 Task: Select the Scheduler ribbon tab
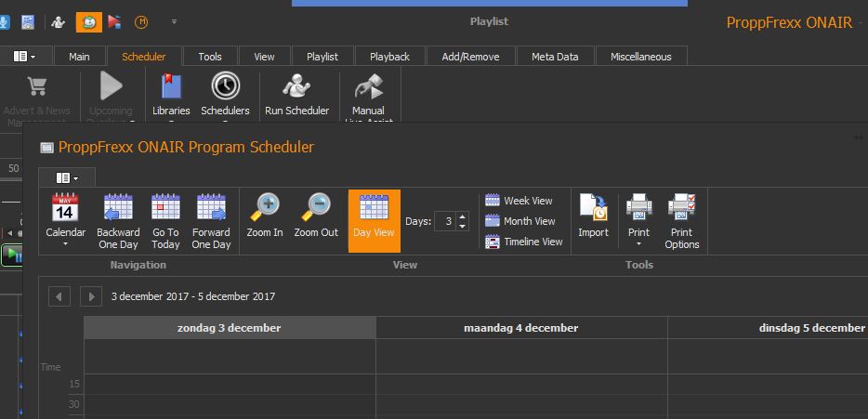tap(144, 57)
